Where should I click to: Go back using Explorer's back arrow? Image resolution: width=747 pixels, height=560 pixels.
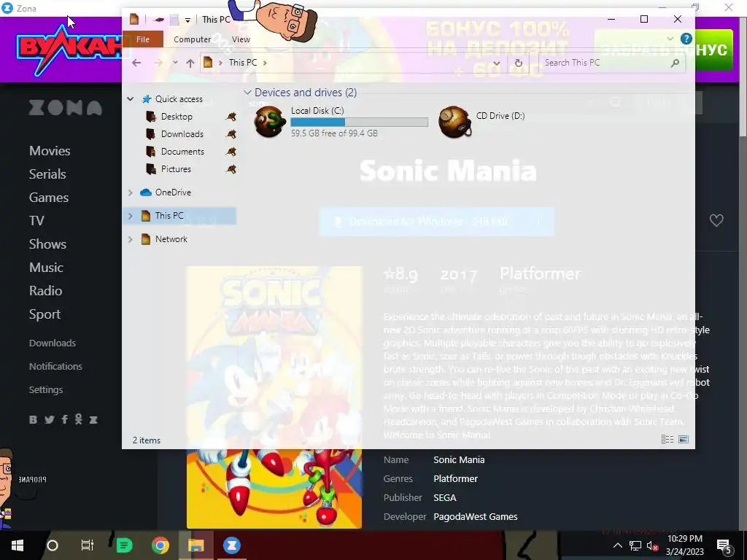(x=136, y=63)
